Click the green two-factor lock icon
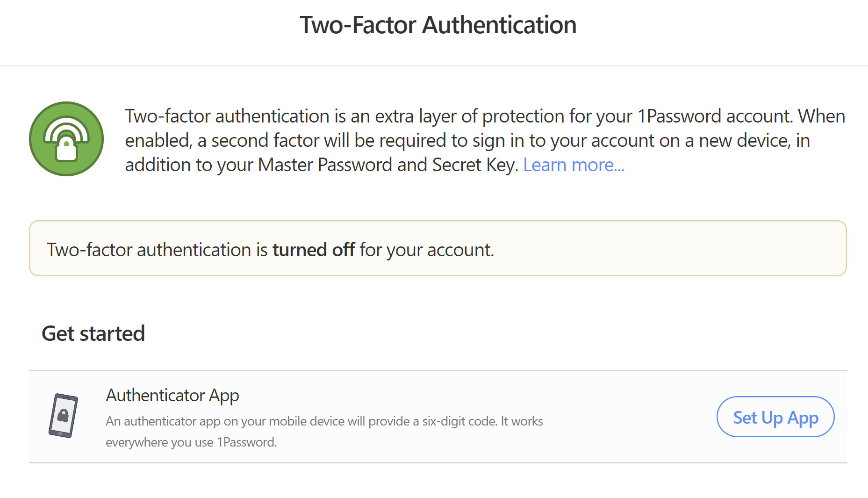 pos(66,139)
